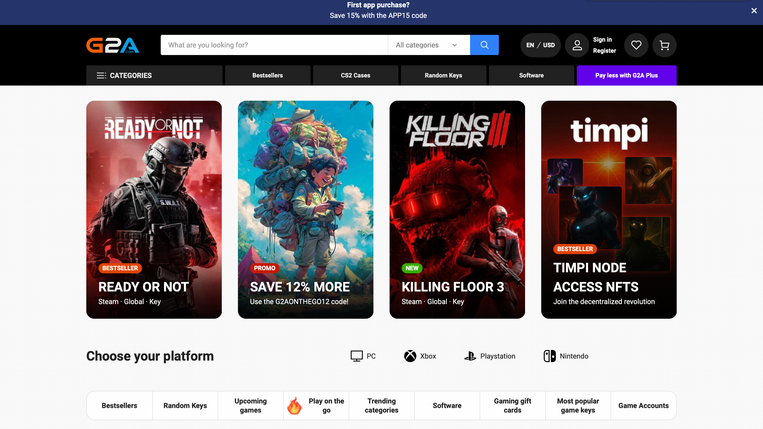Click the Random Keys quick-link tile
763x429 pixels.
(x=185, y=405)
